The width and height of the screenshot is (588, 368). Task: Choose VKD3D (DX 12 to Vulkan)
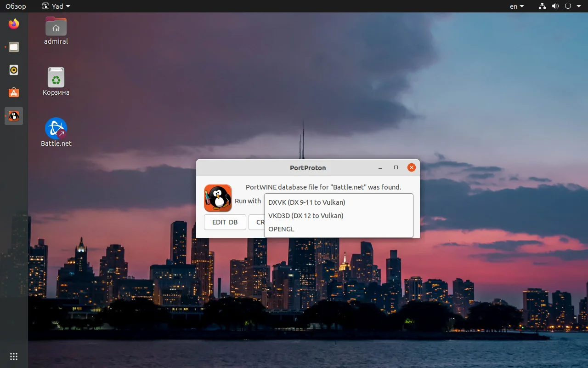click(339, 215)
